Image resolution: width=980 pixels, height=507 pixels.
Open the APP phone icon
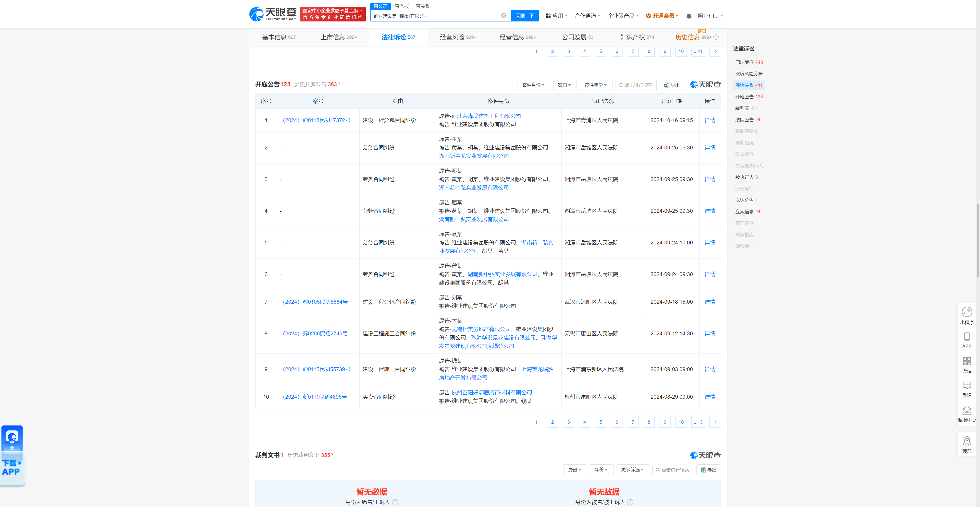tap(967, 340)
